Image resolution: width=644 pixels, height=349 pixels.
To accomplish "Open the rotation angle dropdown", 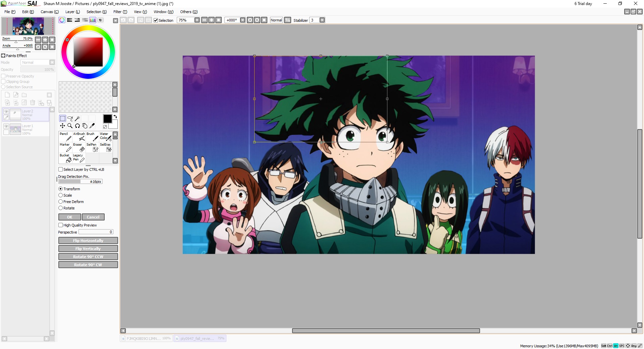I will 243,20.
